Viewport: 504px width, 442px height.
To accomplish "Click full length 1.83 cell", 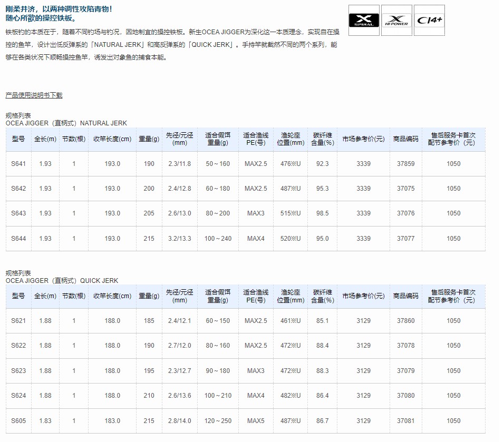I will tap(45, 421).
